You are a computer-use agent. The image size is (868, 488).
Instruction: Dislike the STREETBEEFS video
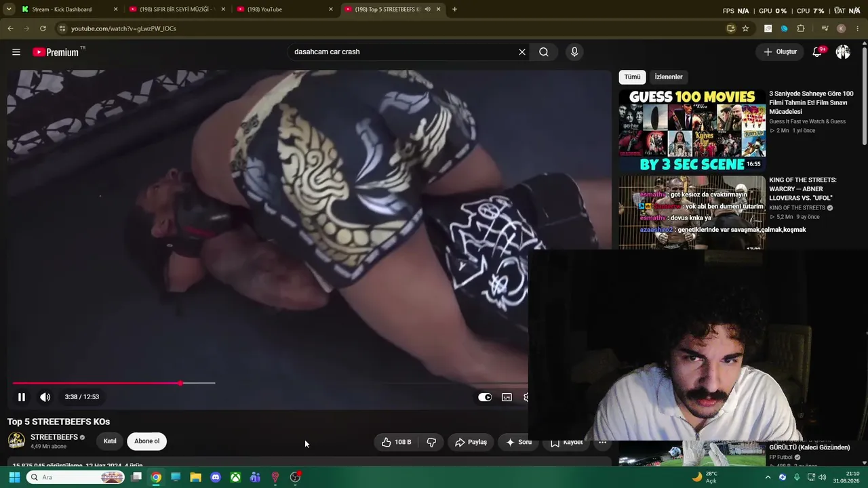[x=431, y=442]
